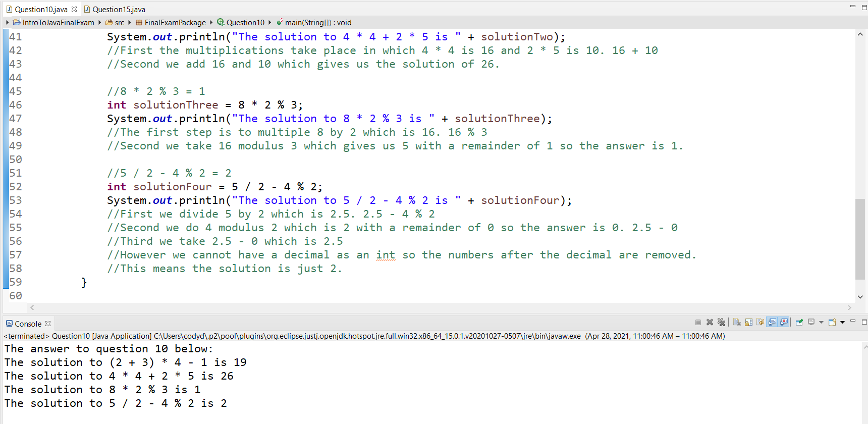Click Remove All Terminated Launches icon
The height and width of the screenshot is (424, 868).
pyautogui.click(x=721, y=322)
